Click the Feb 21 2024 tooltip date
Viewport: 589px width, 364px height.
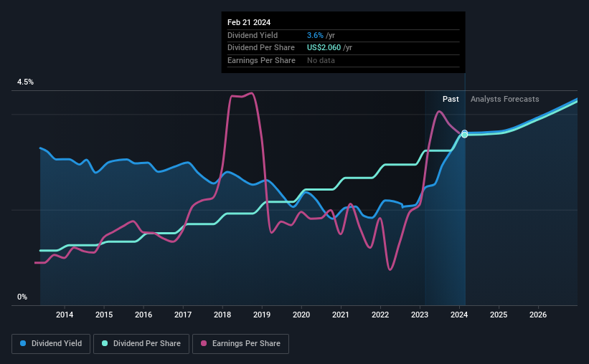click(249, 22)
